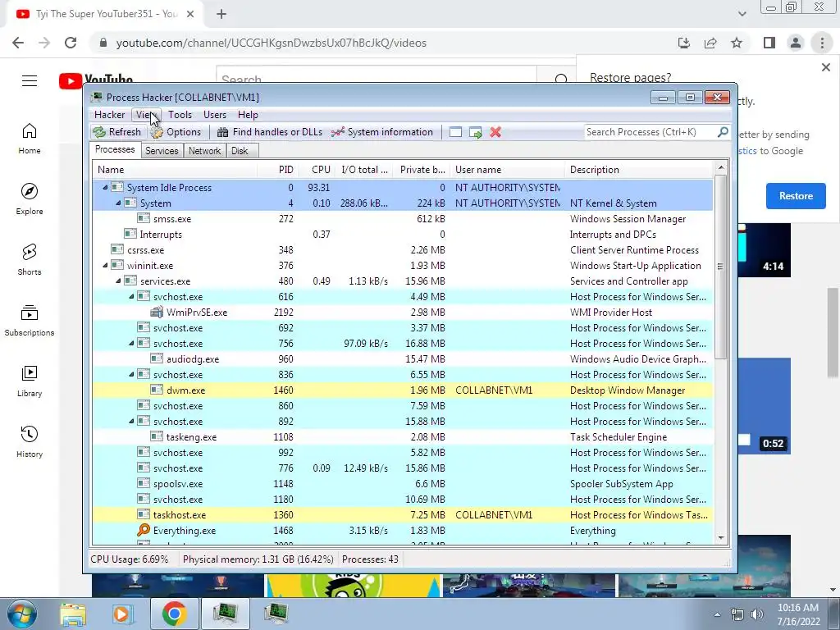Click find window and thread icon
This screenshot has height=630, width=840.
coord(475,132)
